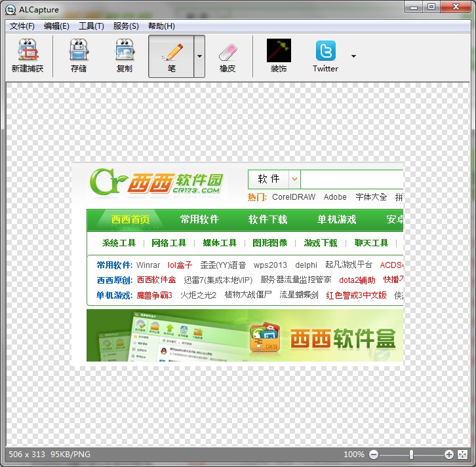Viewport: 476px width, 467px height.
Task: Adjust the zoom slider handle
Action: tap(411, 455)
